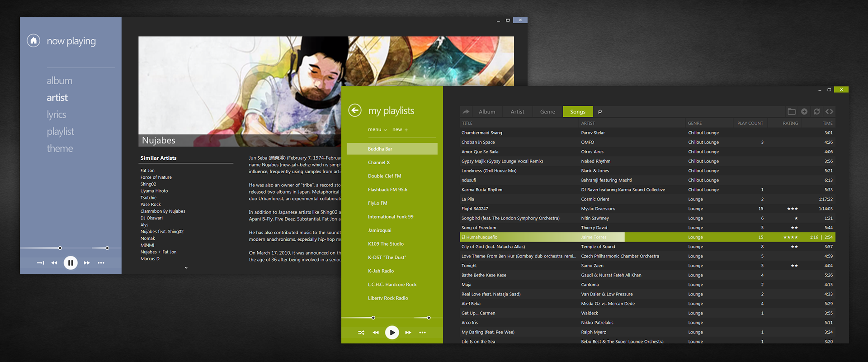Click the seek slider handle in the now playing window
The image size is (868, 362).
[x=60, y=248]
